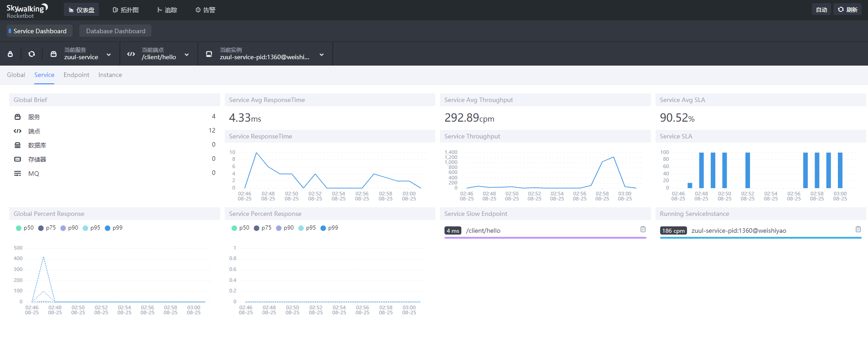
Task: Open the current endpoint /client/hello dropdown
Action: [x=186, y=55]
